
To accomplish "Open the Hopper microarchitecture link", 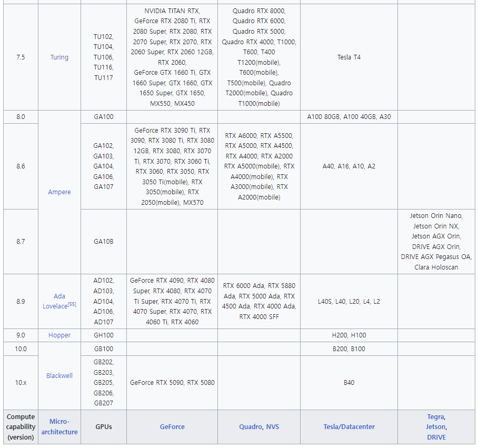I will tap(59, 335).
